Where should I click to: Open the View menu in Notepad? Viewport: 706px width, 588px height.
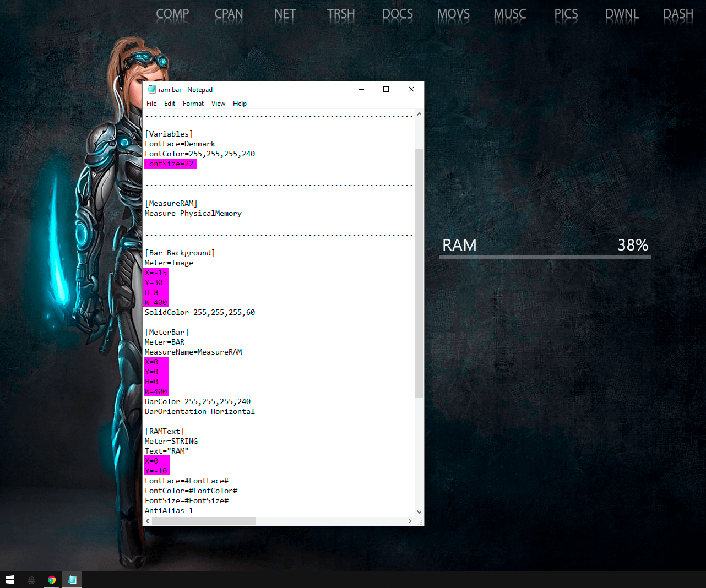tap(219, 104)
